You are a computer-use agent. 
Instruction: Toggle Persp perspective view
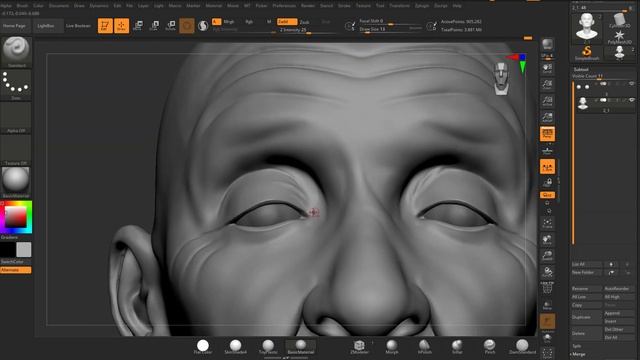click(x=547, y=134)
